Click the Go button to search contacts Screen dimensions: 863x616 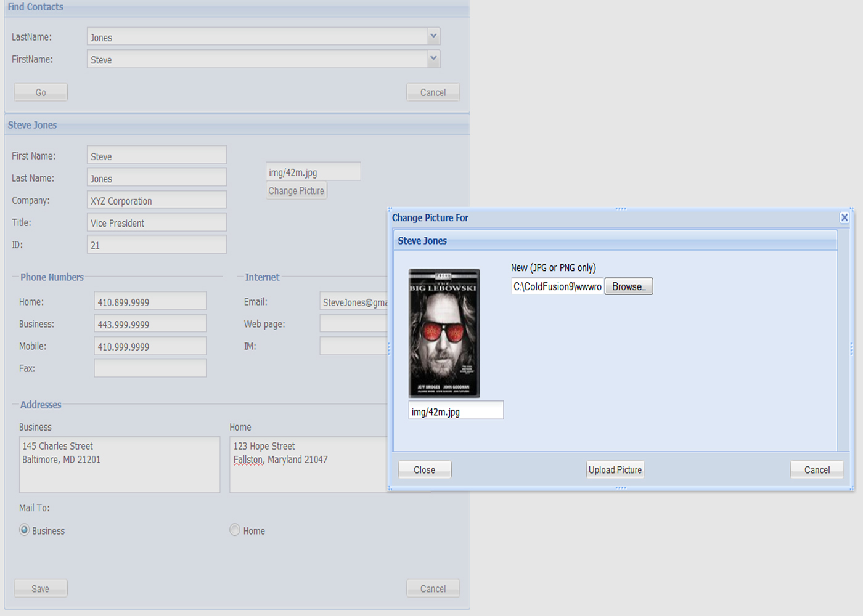[x=40, y=91]
